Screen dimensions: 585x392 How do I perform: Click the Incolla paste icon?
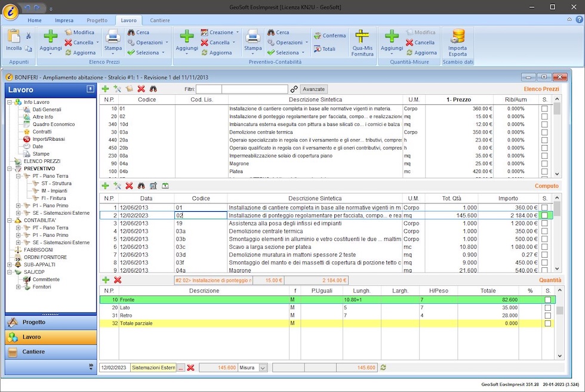pos(13,36)
